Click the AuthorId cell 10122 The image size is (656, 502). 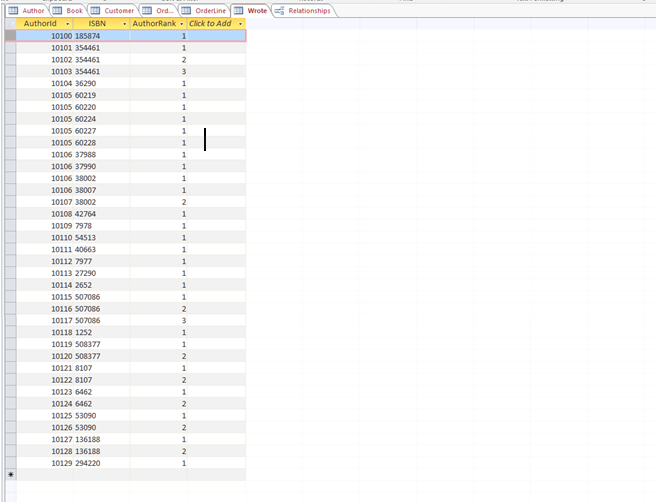coord(45,380)
